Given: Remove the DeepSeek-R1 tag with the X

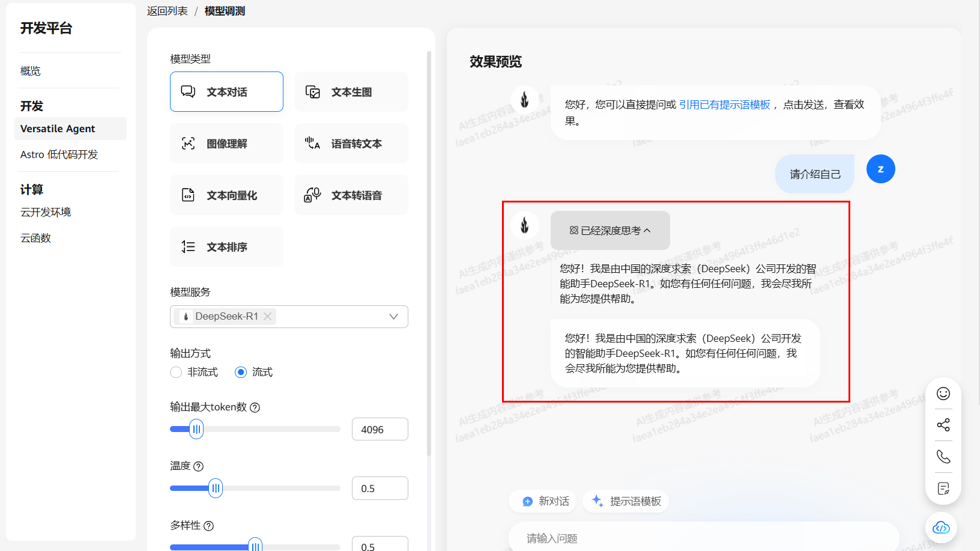Looking at the screenshot, I should point(268,316).
